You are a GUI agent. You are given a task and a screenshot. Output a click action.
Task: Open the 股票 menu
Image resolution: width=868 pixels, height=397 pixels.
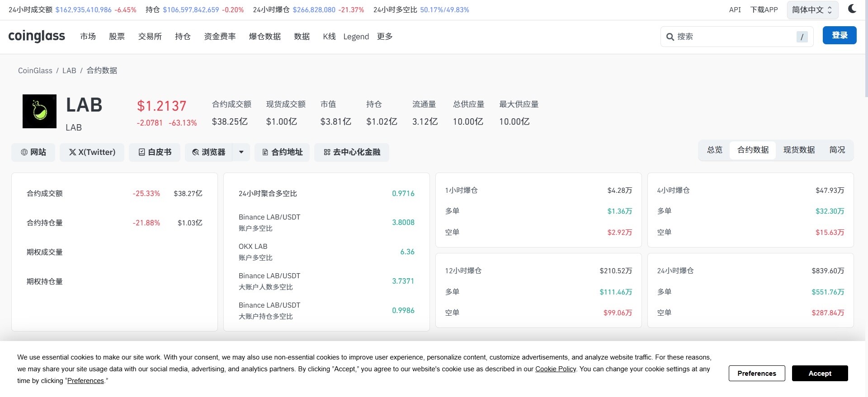click(117, 37)
